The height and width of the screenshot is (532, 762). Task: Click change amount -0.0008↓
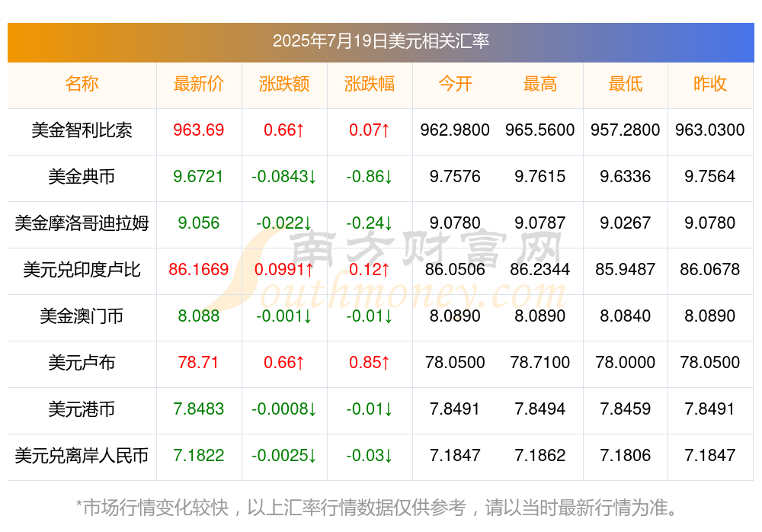coord(283,409)
